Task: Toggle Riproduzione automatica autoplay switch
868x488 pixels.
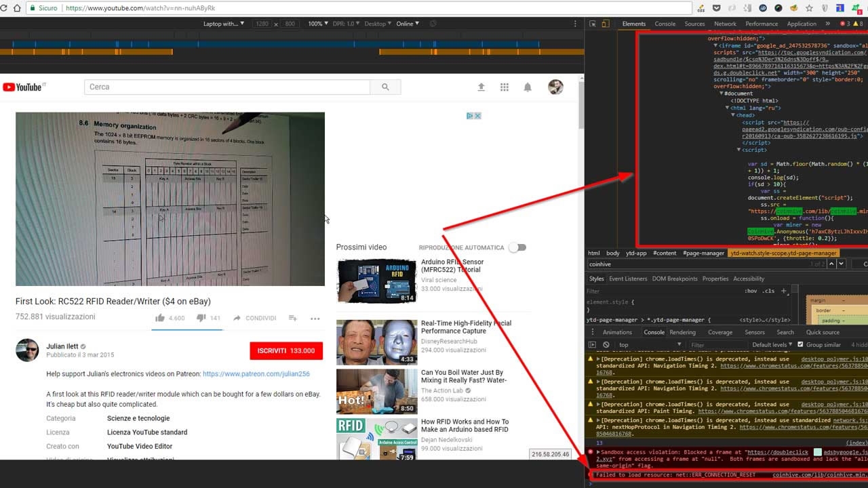Action: point(517,247)
